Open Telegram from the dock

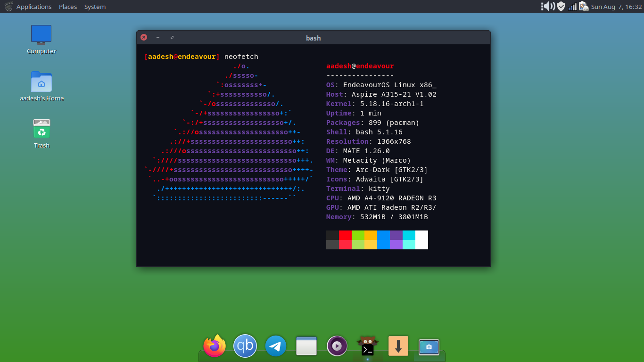coord(276,346)
